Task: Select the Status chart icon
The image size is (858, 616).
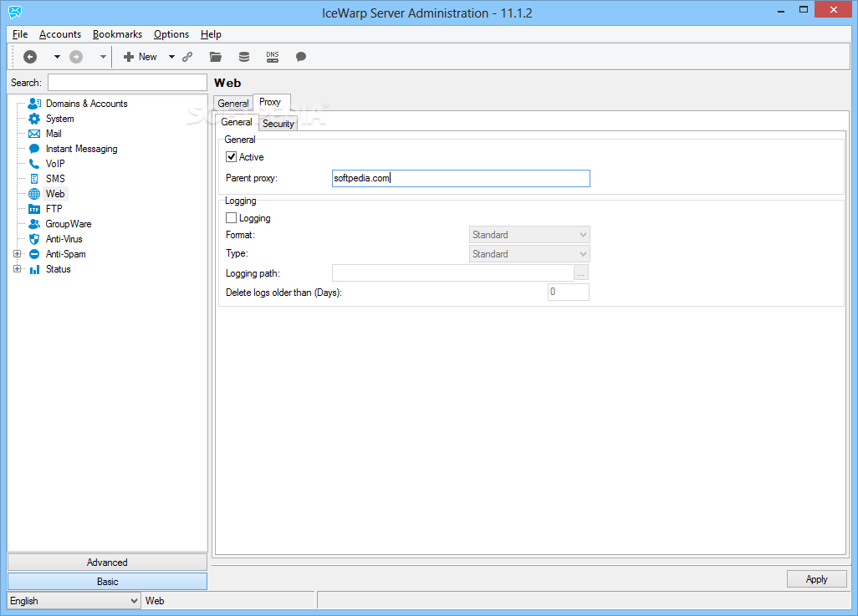Action: pyautogui.click(x=34, y=269)
